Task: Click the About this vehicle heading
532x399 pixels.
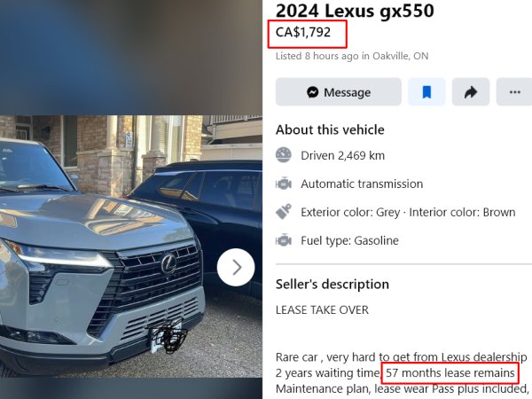Action: (x=330, y=130)
